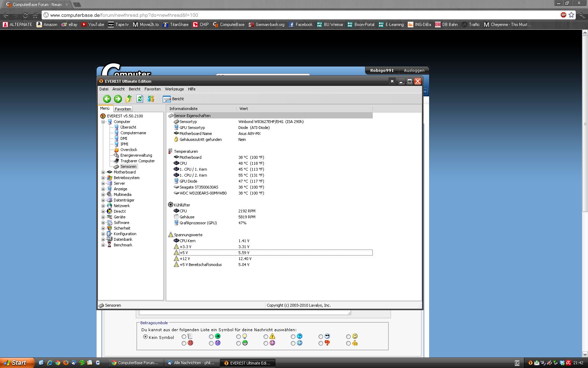Expand the Netzwerk tree node
This screenshot has height=368, width=588.
[103, 206]
